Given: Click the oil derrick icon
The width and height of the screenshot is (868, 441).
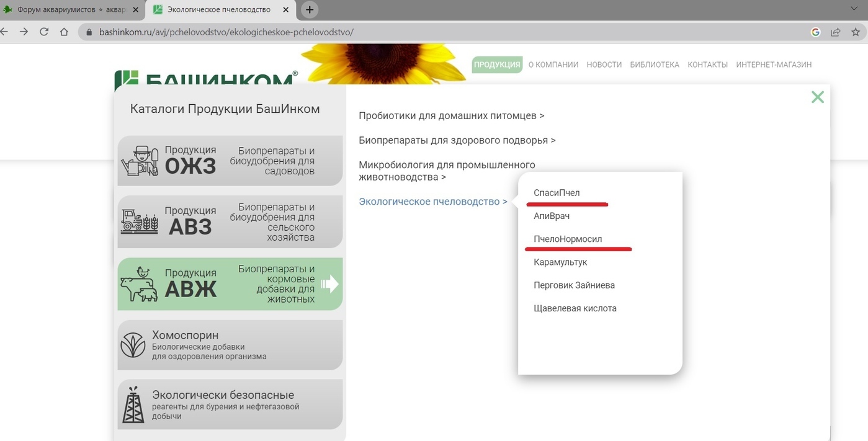Looking at the screenshot, I should (x=133, y=404).
